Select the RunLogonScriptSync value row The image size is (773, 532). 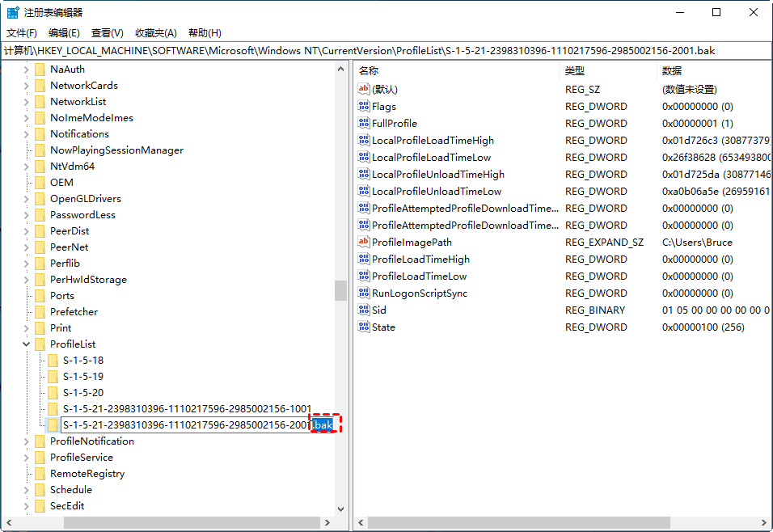[419, 293]
